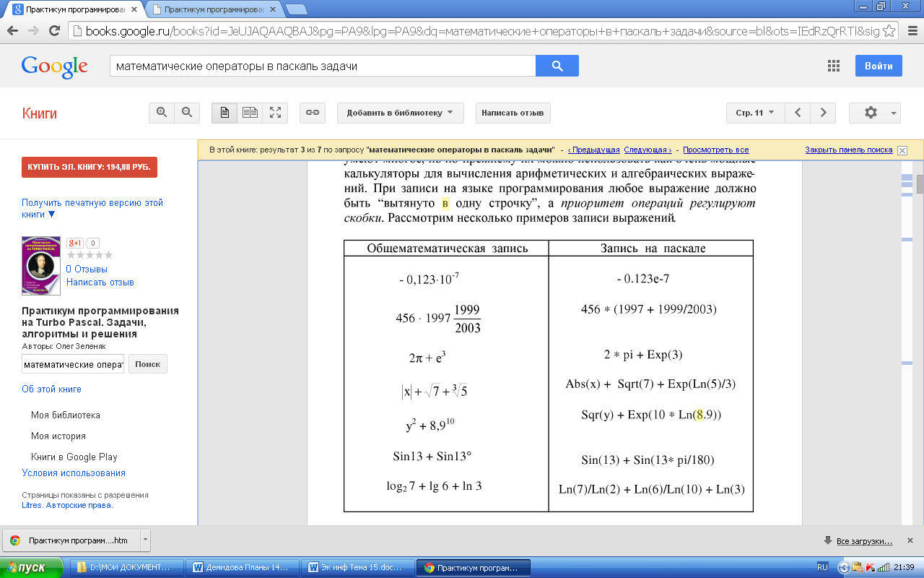Click the browser Forward arrow
The width and height of the screenshot is (924, 578).
33,31
